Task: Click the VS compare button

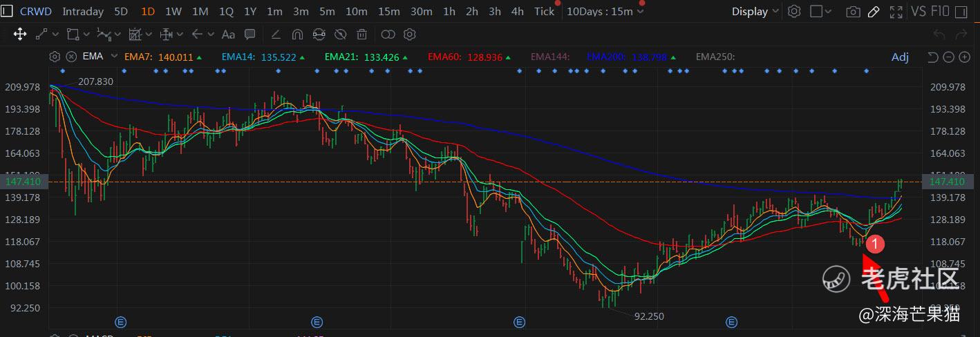Action: click(x=920, y=11)
